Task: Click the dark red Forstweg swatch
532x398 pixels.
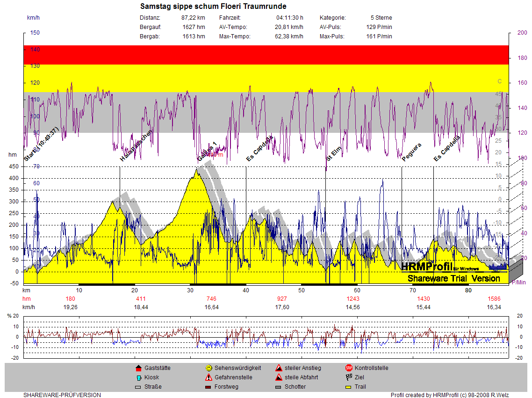Action: (208, 387)
